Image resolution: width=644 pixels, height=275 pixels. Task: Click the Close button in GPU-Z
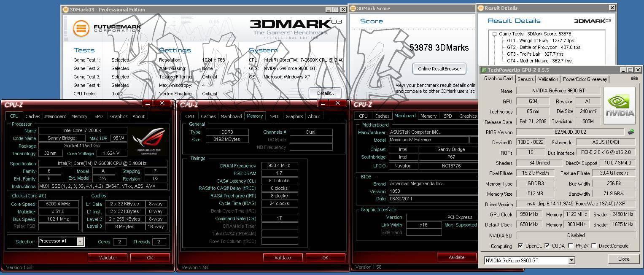[624, 259]
